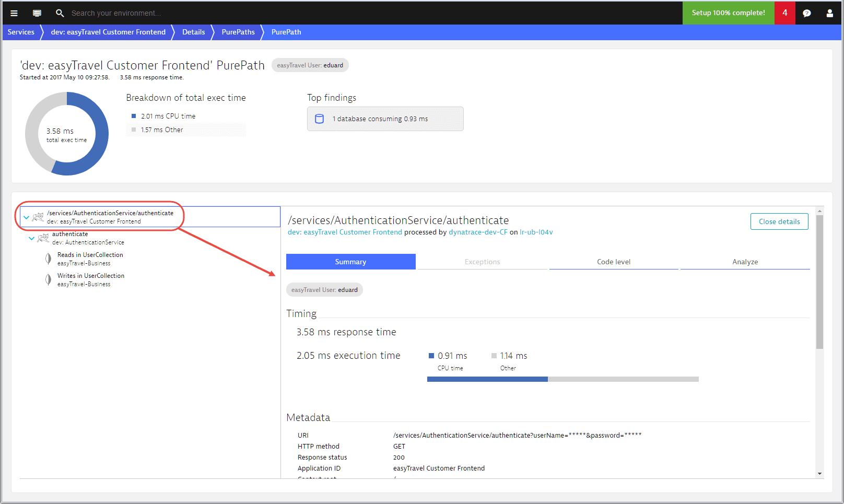Collapse the authenticate AuthenticationService node
Image resolution: width=844 pixels, height=504 pixels.
point(31,238)
